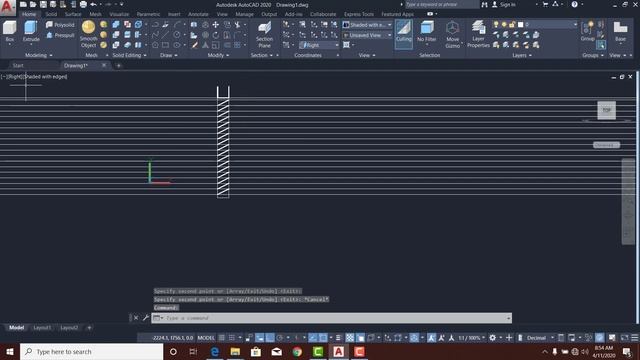The height and width of the screenshot is (360, 640).
Task: Click the add layout plus button
Action: (89, 328)
